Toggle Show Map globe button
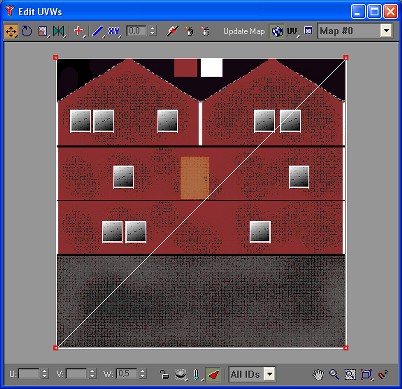The image size is (402, 389). tap(277, 31)
